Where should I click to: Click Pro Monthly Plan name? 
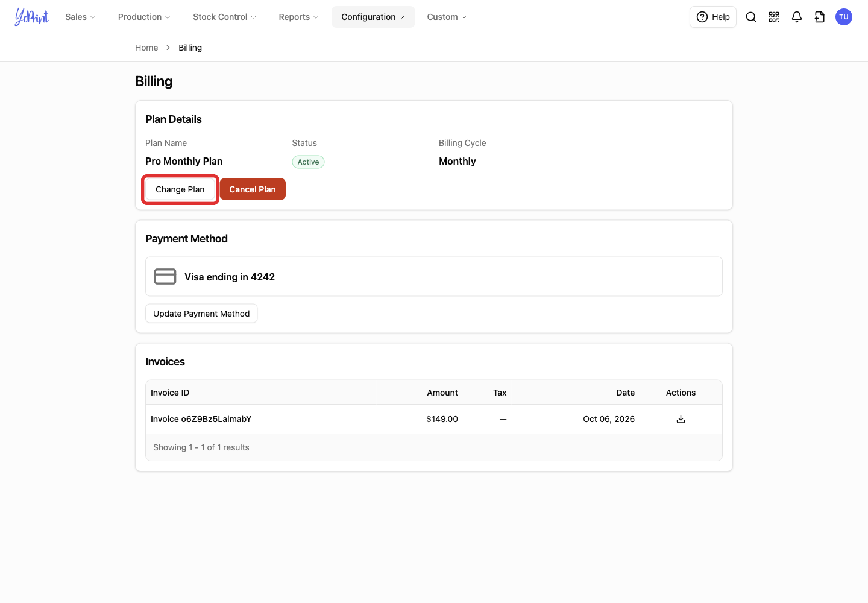[x=184, y=161]
